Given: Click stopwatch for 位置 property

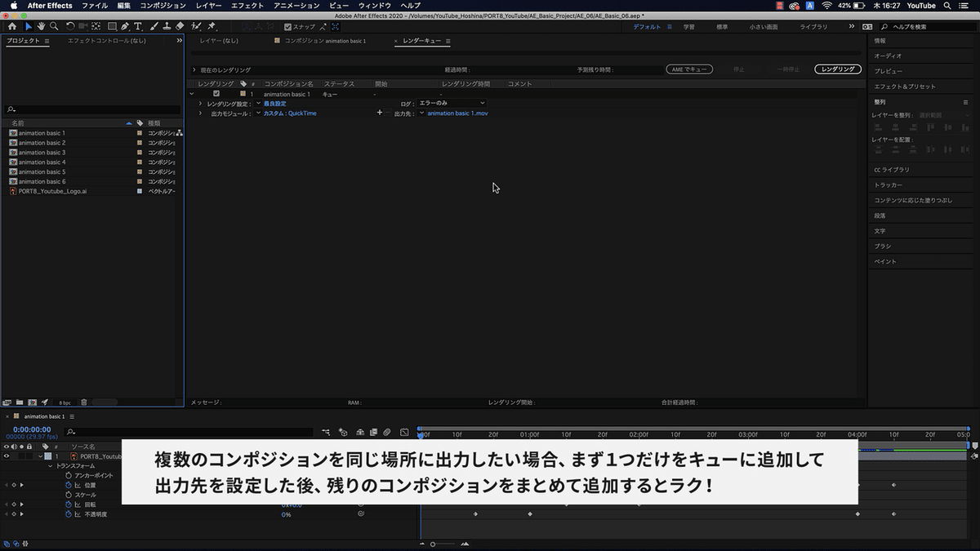Looking at the screenshot, I should pyautogui.click(x=69, y=485).
